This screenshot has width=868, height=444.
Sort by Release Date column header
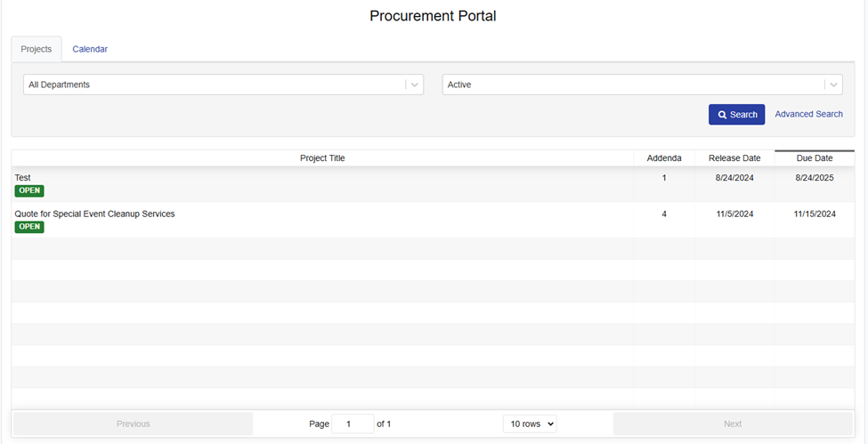click(734, 158)
